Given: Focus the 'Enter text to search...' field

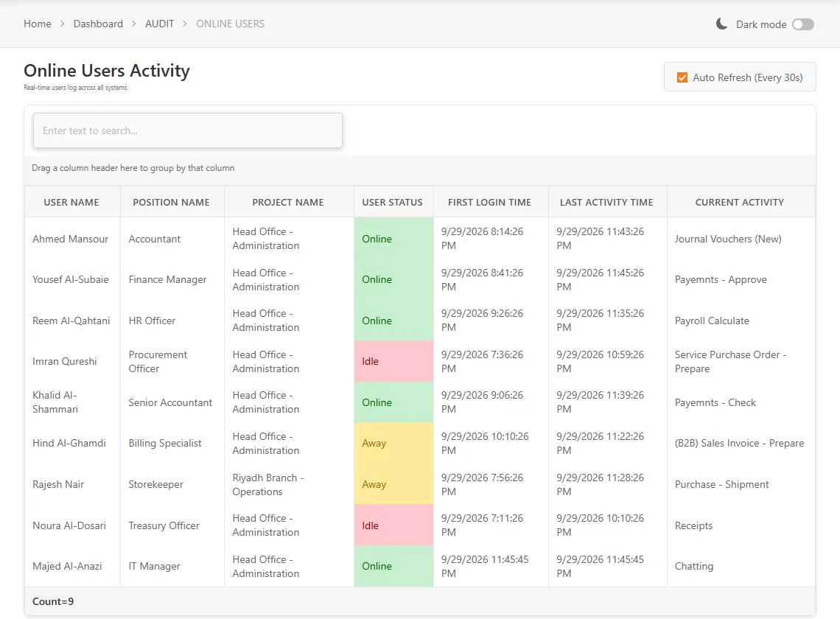Looking at the screenshot, I should [187, 130].
